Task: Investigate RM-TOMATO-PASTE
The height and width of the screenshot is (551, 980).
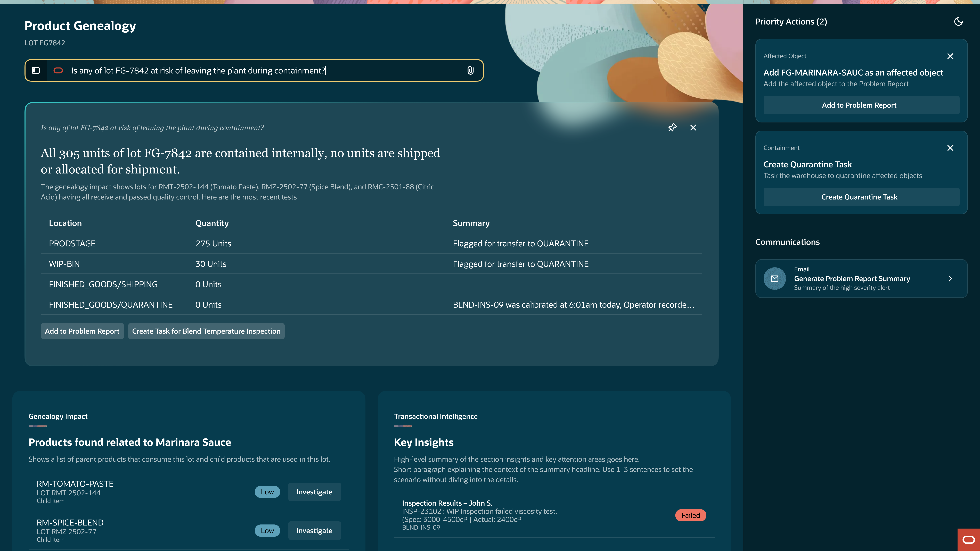Action: [x=314, y=492]
